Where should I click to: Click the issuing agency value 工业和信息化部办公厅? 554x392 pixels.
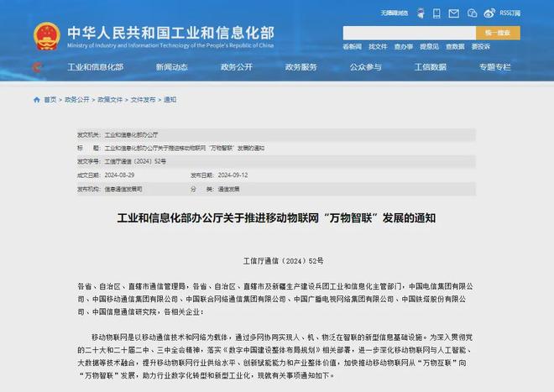[x=131, y=134]
